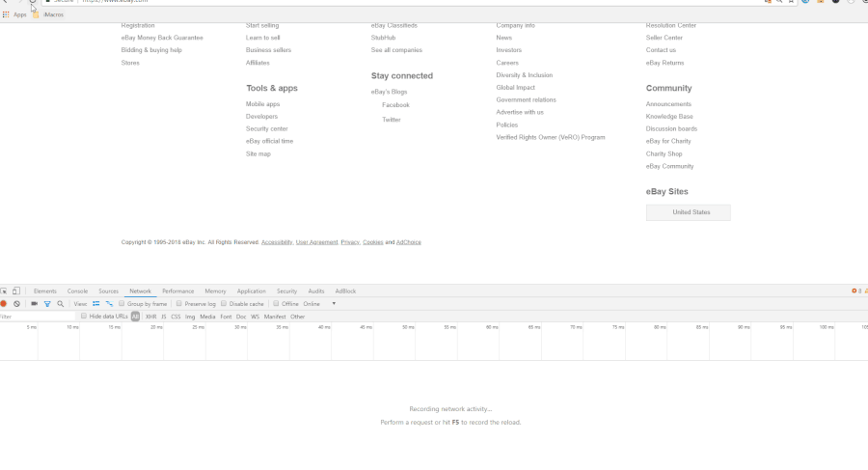Click the Announcements community link
Screen dimensions: 868x470
pyautogui.click(x=668, y=104)
